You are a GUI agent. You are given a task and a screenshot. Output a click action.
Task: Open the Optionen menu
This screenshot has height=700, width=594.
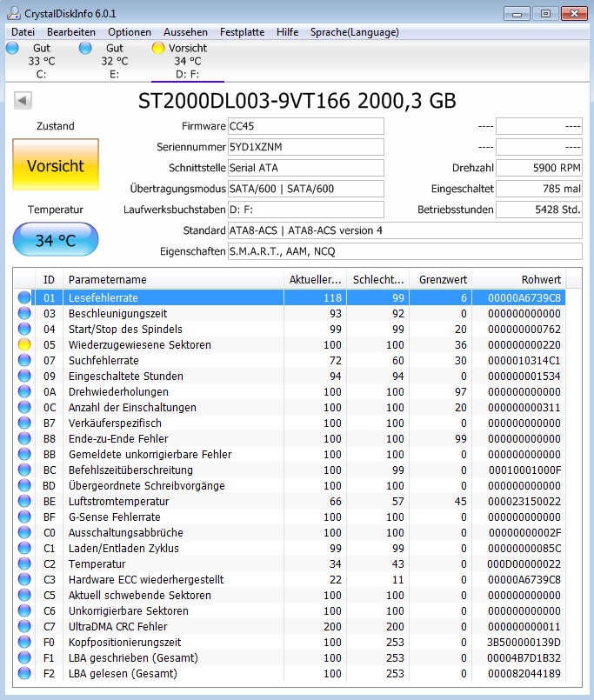(x=130, y=32)
